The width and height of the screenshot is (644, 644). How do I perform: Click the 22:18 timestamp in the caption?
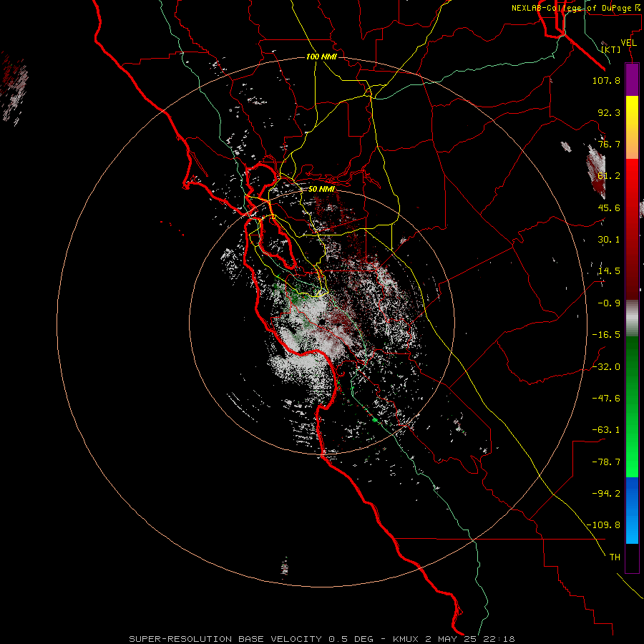click(499, 639)
